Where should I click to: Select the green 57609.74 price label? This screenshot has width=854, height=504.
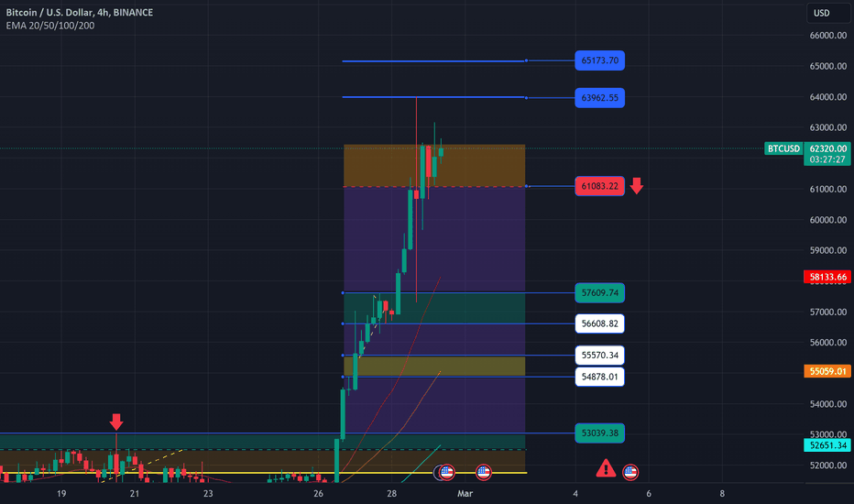pos(599,293)
